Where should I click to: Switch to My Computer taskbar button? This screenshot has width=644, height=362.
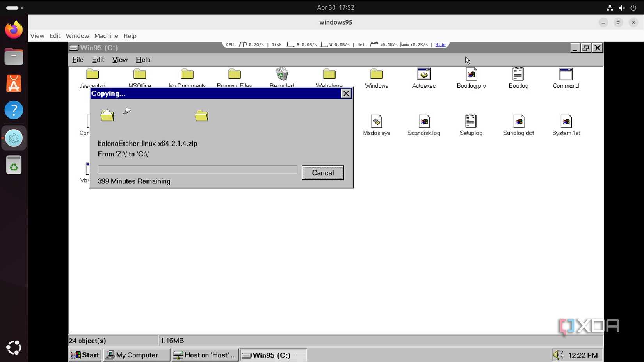click(137, 355)
